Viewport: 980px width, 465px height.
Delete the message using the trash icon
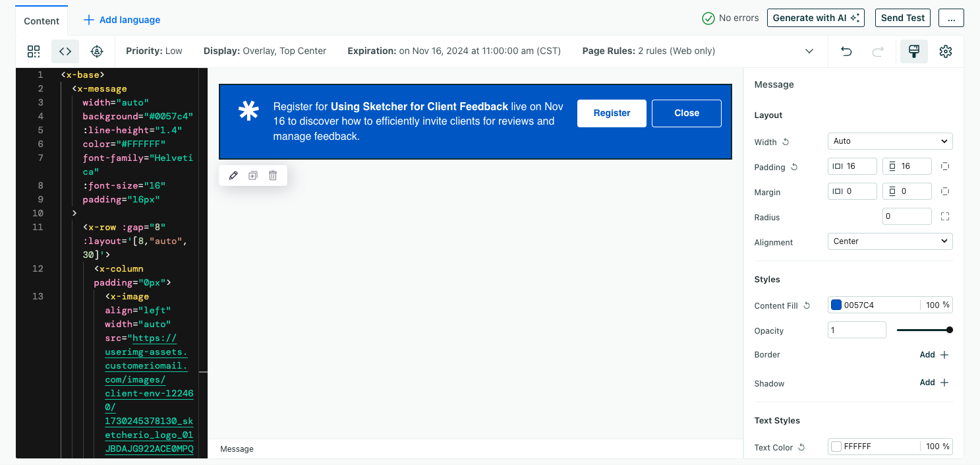click(x=273, y=175)
